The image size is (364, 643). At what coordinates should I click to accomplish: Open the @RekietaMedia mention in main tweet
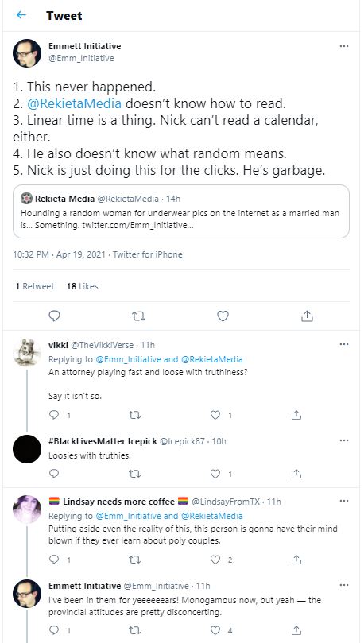click(x=74, y=103)
